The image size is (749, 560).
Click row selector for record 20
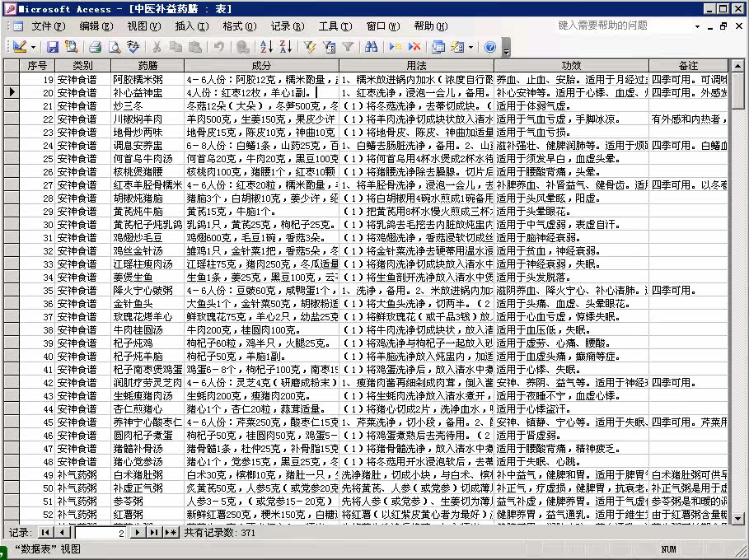click(12, 92)
